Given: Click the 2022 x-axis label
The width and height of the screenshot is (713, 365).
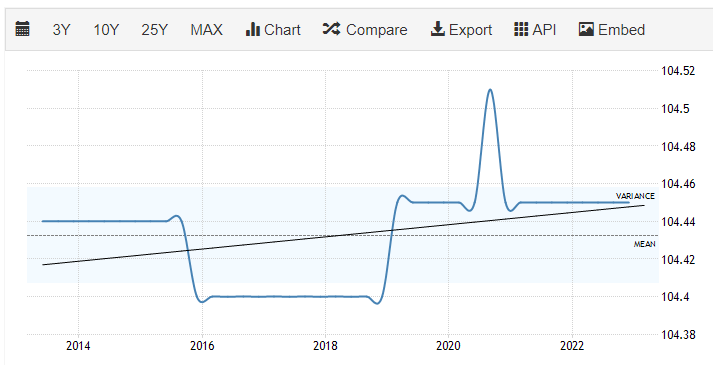Looking at the screenshot, I should tap(572, 346).
